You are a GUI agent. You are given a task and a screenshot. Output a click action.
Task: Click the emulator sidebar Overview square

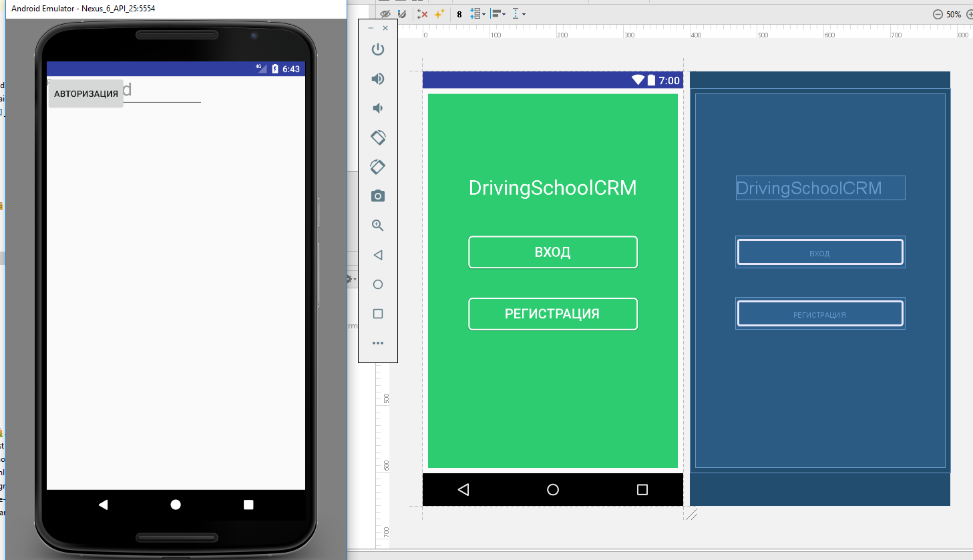(x=378, y=314)
